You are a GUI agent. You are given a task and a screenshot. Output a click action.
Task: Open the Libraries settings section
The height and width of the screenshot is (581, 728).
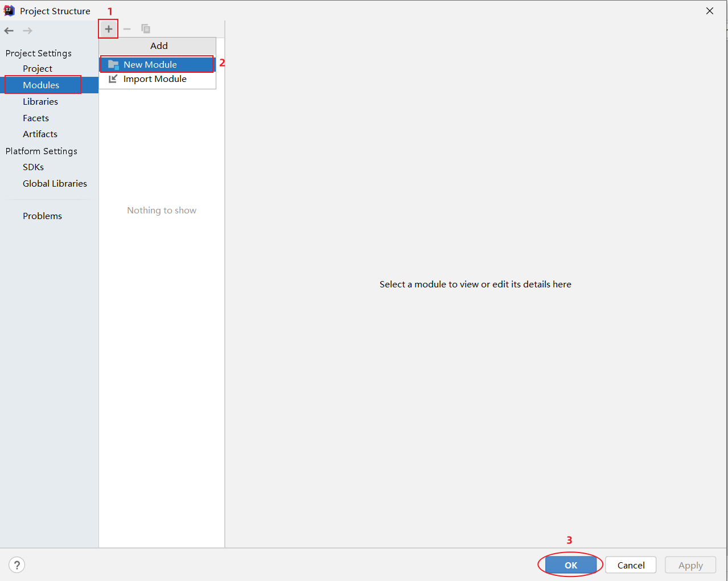pyautogui.click(x=40, y=101)
